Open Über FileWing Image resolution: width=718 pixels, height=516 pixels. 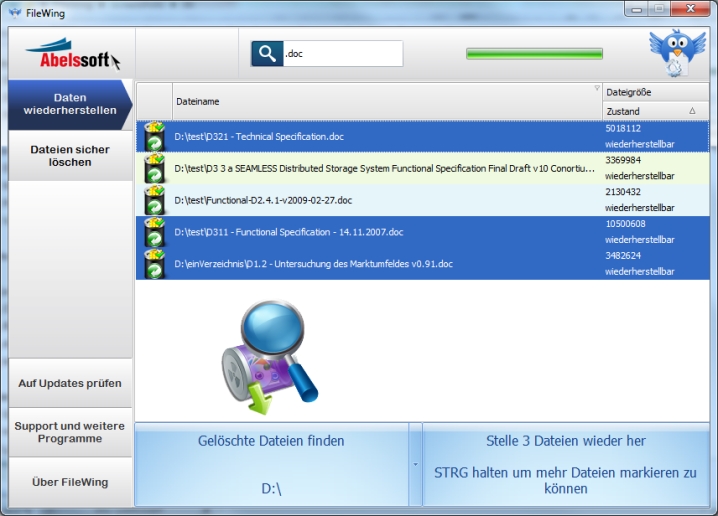click(70, 482)
